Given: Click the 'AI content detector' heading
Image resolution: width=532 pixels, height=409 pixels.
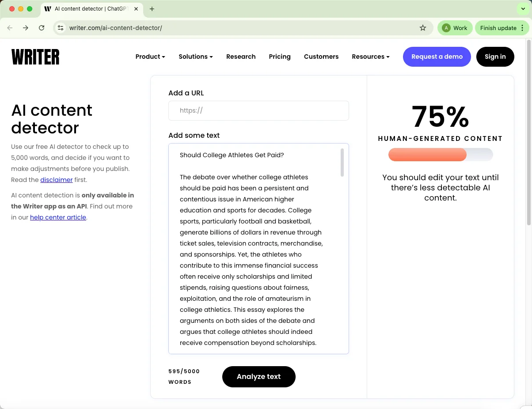Looking at the screenshot, I should point(52,119).
